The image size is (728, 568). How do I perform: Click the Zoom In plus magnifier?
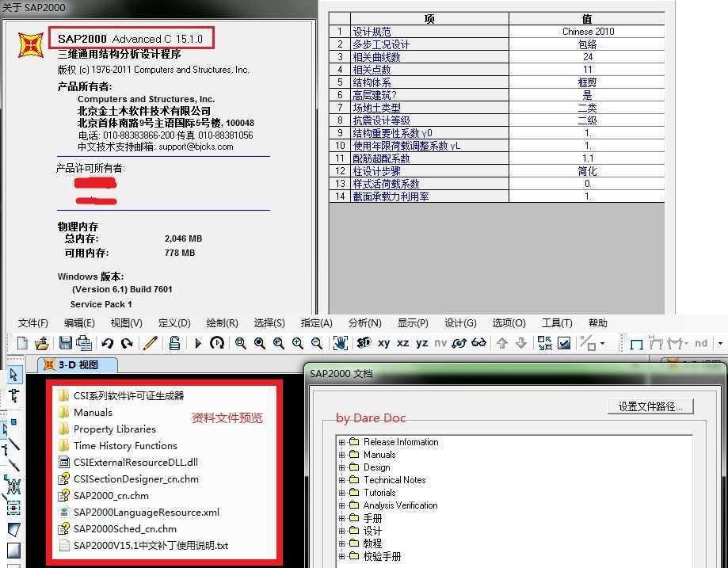pos(298,343)
